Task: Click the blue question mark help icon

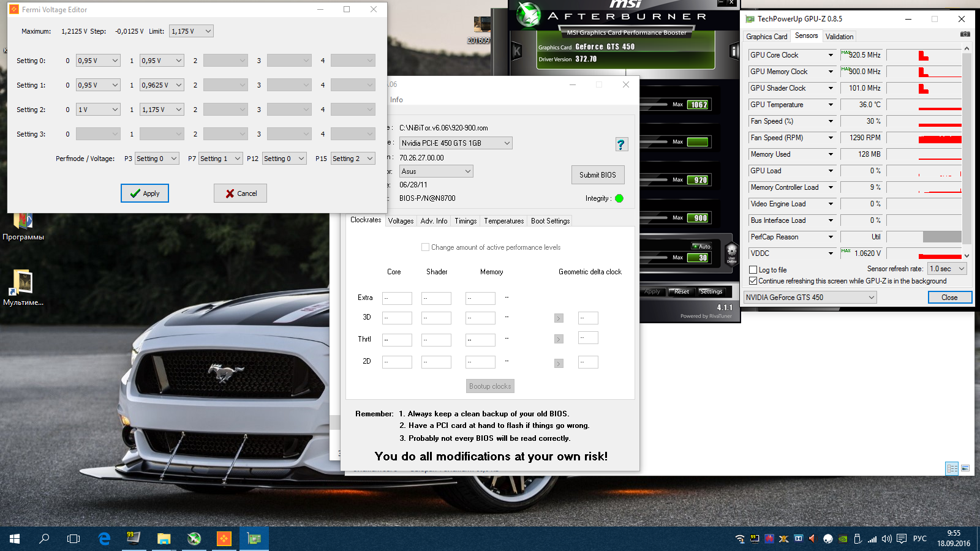Action: pos(621,144)
